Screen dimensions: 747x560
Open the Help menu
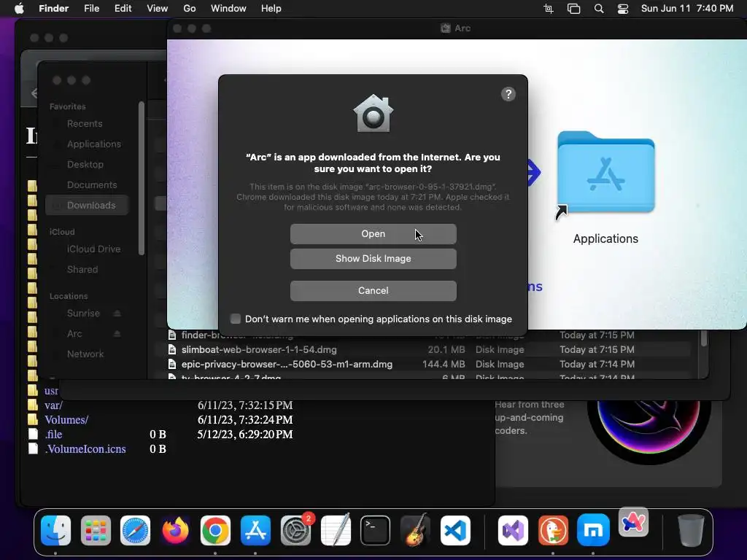[x=271, y=9]
